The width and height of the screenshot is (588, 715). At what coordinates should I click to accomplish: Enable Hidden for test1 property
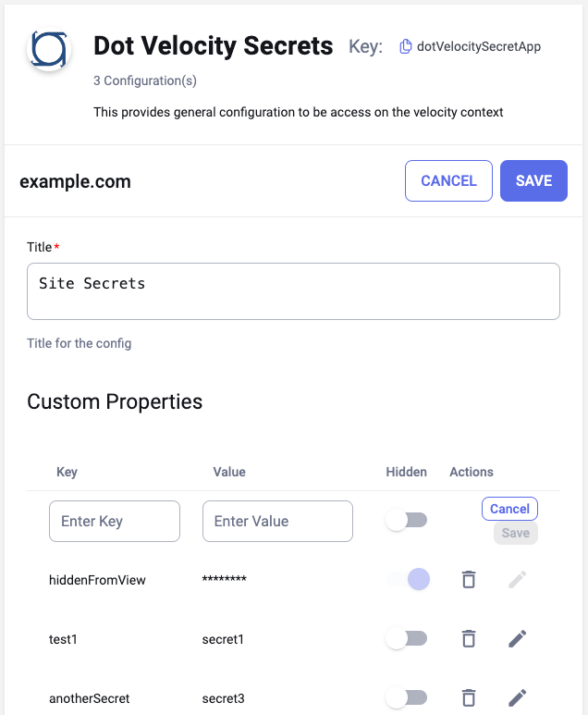coord(407,638)
